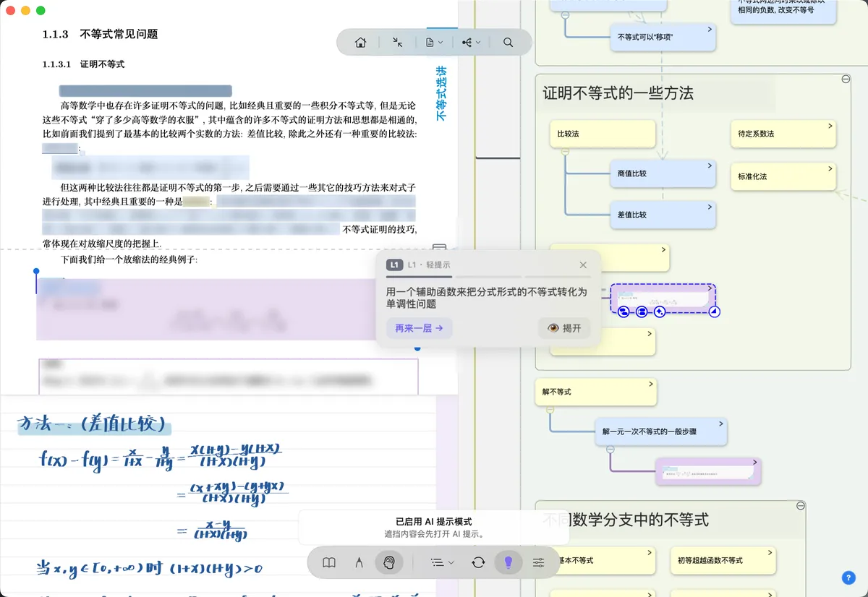Open arrow on the 标准化法 card
Image resolution: width=868 pixels, height=597 pixels.
830,168
